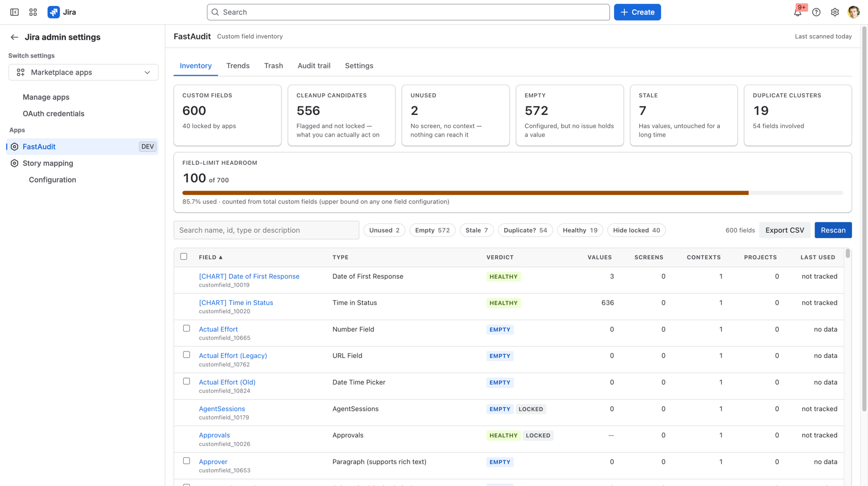This screenshot has height=486, width=868.
Task: Click the Cleanup Candidates 556 card
Action: coord(342,116)
